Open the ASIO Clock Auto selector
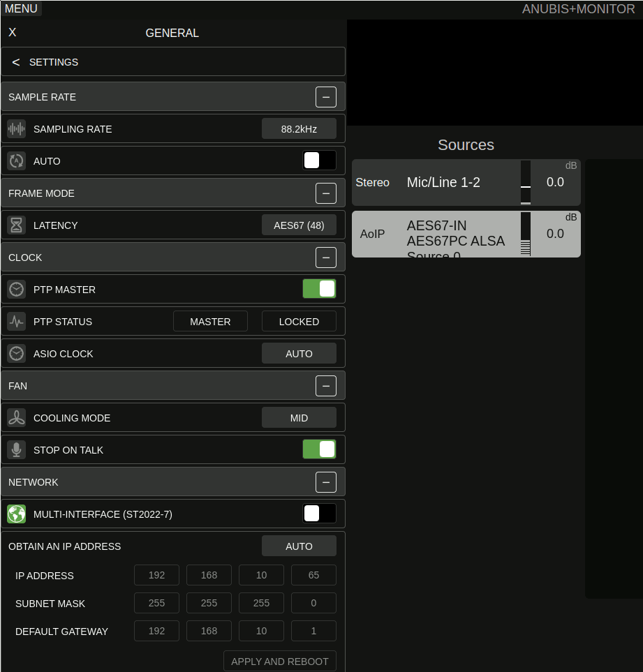Screen dimensions: 643x672 click(299, 354)
